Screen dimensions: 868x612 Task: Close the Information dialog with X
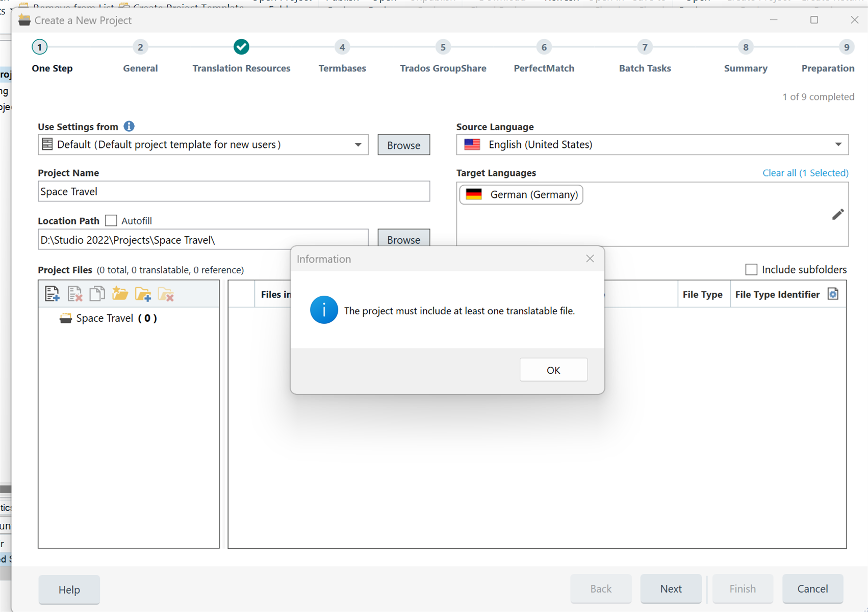[x=590, y=259]
